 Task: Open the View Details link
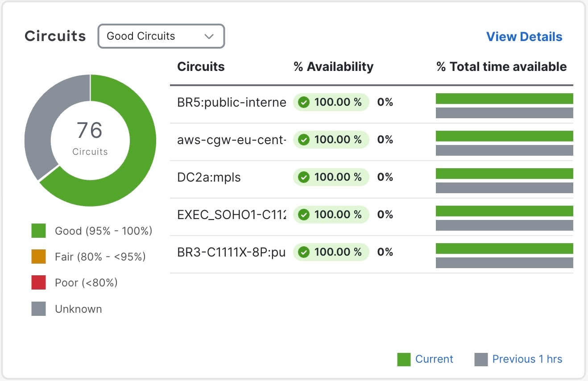[x=524, y=37]
